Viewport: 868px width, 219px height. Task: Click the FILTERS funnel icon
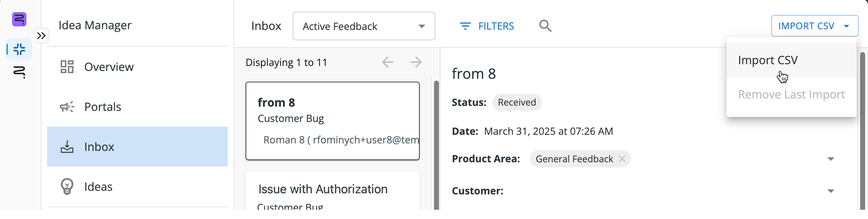[465, 26]
